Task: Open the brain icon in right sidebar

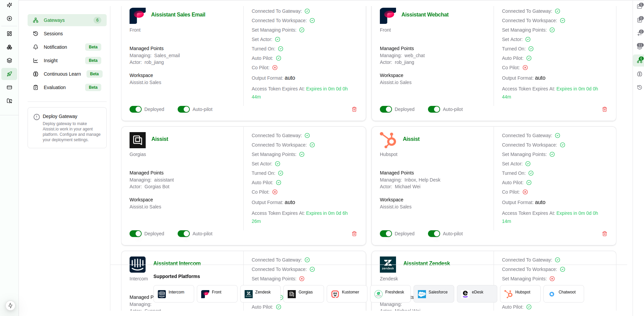Action: click(639, 74)
